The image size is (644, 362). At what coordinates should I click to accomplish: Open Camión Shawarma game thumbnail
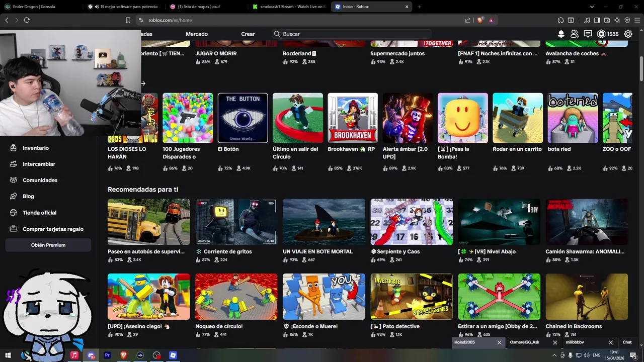coord(587,222)
